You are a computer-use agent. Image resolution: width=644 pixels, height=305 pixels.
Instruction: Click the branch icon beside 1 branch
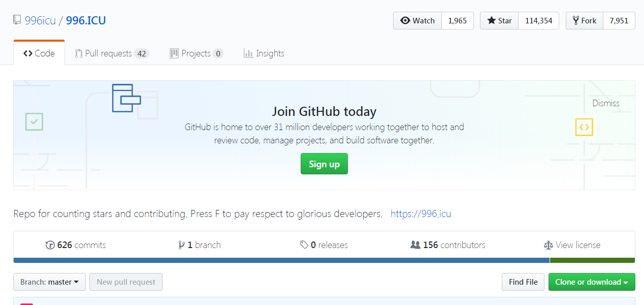(x=181, y=245)
